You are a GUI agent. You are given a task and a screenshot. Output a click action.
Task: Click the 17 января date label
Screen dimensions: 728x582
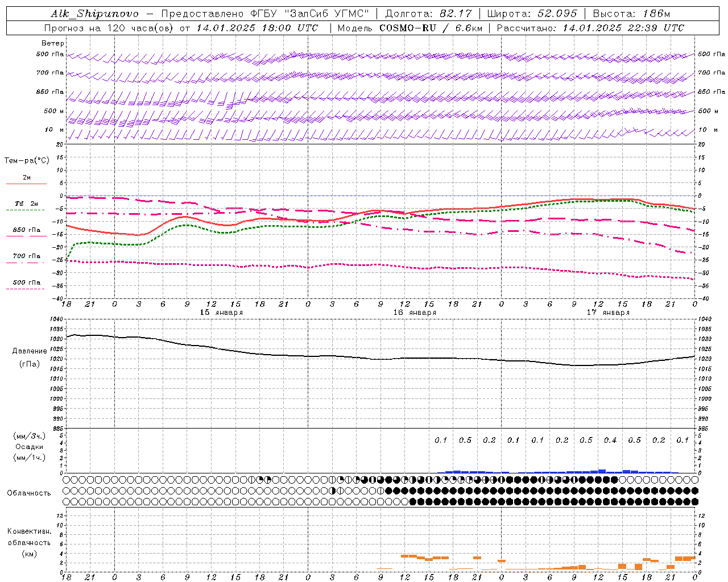[608, 313]
